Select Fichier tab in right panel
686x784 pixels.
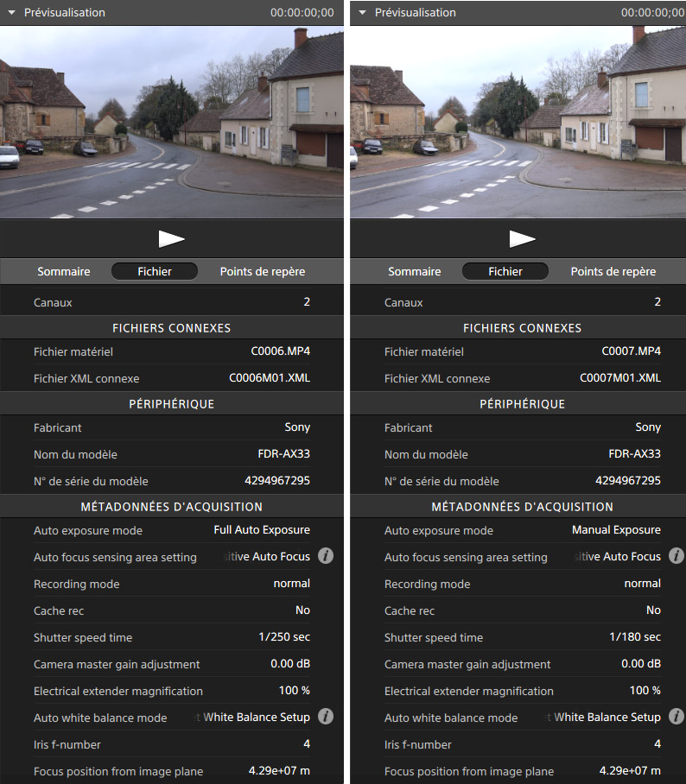[505, 271]
